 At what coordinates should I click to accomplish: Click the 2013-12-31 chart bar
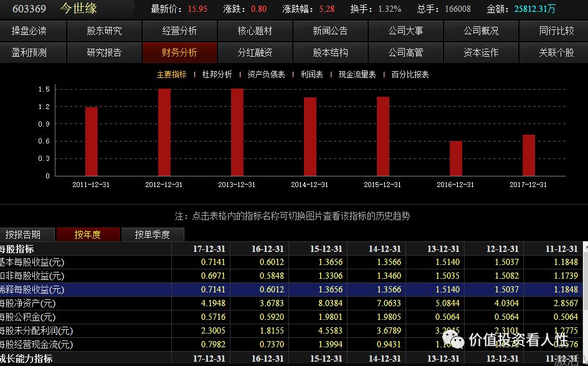click(x=237, y=132)
